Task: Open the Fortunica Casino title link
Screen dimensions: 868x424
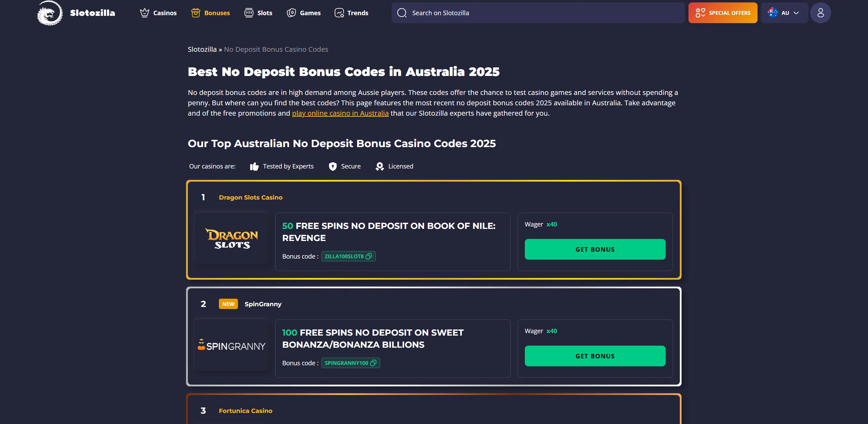Action: (x=245, y=411)
